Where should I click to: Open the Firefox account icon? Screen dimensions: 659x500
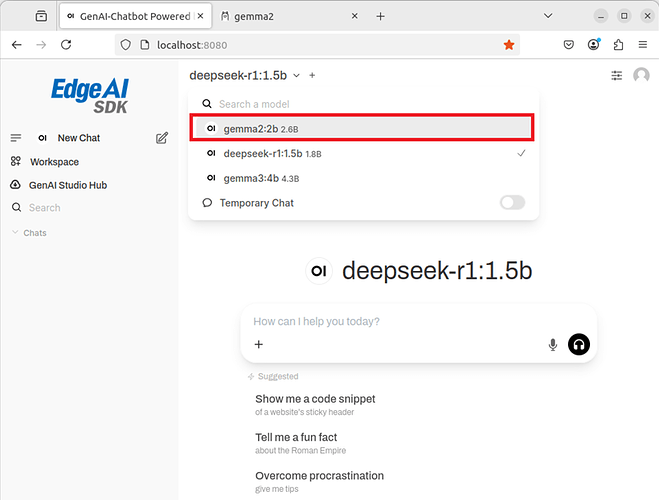point(593,45)
